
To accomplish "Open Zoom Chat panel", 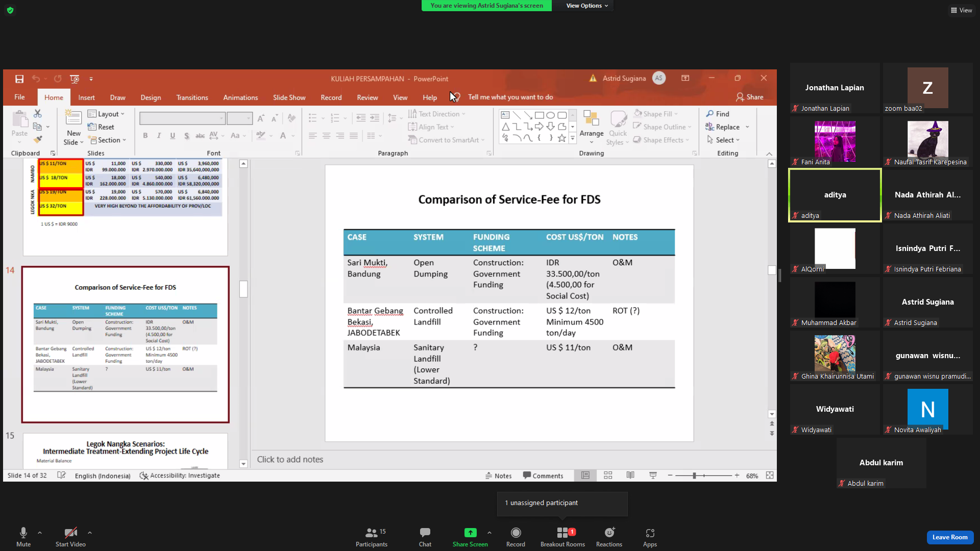I will (425, 537).
